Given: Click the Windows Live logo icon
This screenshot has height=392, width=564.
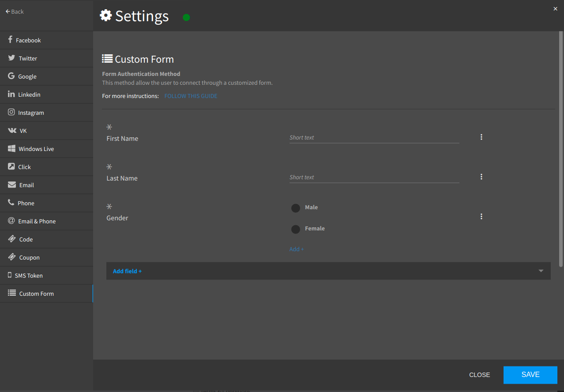Looking at the screenshot, I should pyautogui.click(x=11, y=148).
